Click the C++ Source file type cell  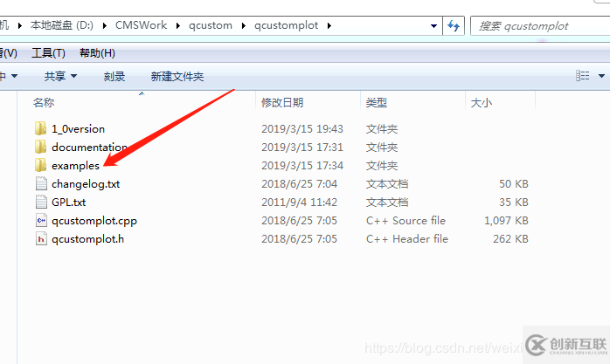tap(406, 220)
